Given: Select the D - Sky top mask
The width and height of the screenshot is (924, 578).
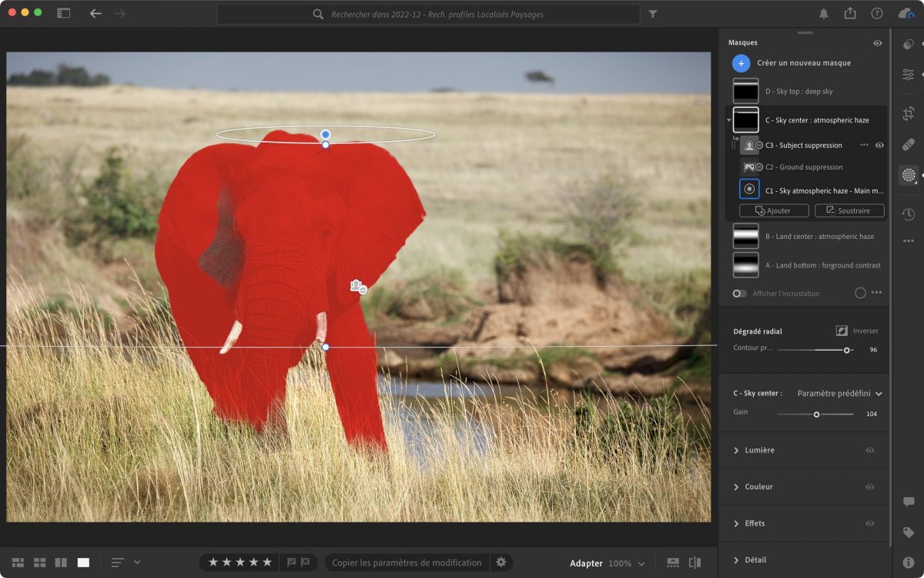Looking at the screenshot, I should (x=798, y=92).
